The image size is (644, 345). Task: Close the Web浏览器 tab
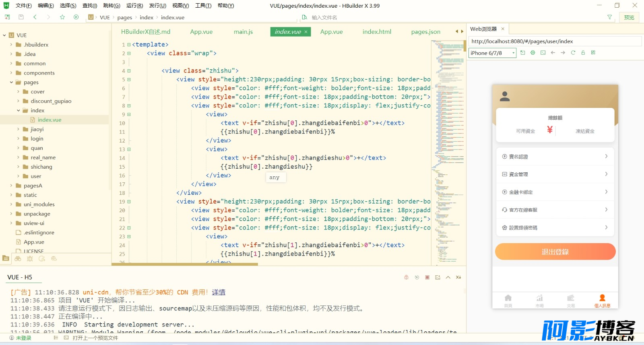503,29
